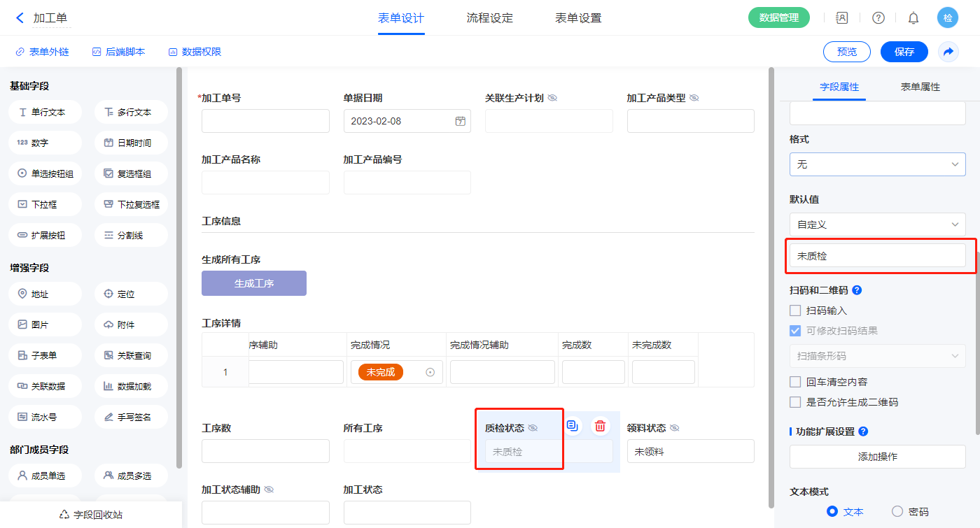Expand the 格式 dropdown showing 无

coord(877,164)
